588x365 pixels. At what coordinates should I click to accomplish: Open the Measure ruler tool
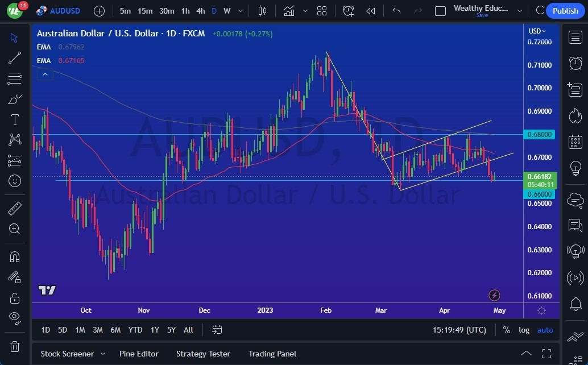[x=14, y=209]
